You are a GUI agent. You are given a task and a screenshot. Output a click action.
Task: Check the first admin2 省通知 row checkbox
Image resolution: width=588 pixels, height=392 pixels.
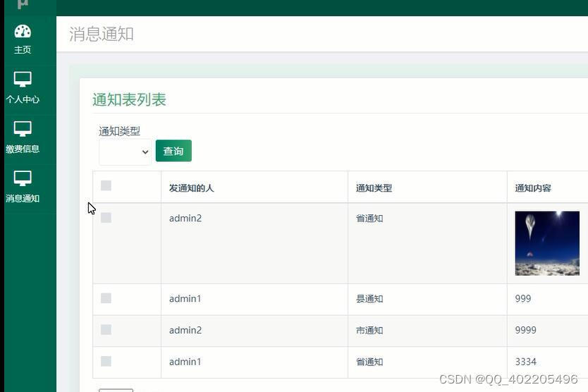pos(106,218)
